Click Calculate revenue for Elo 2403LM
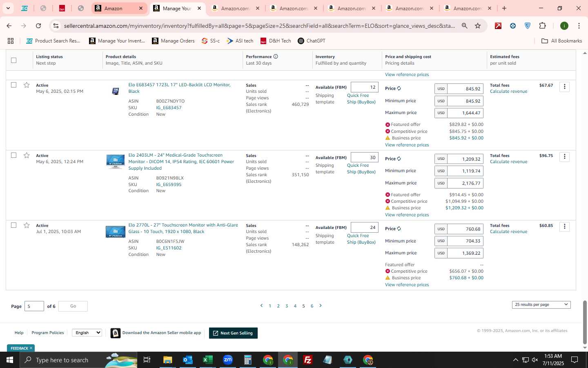 (x=508, y=162)
